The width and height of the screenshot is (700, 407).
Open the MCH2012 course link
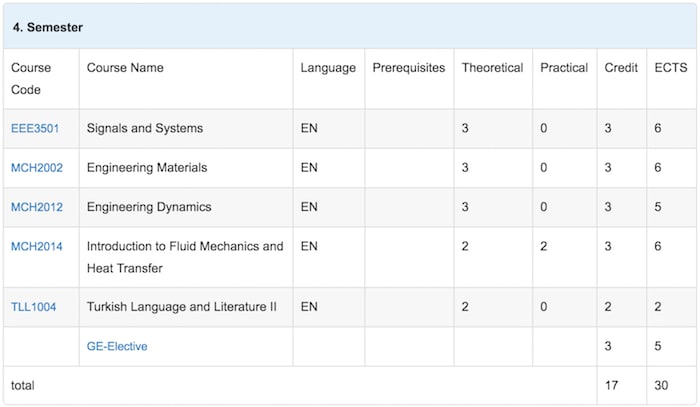(37, 207)
